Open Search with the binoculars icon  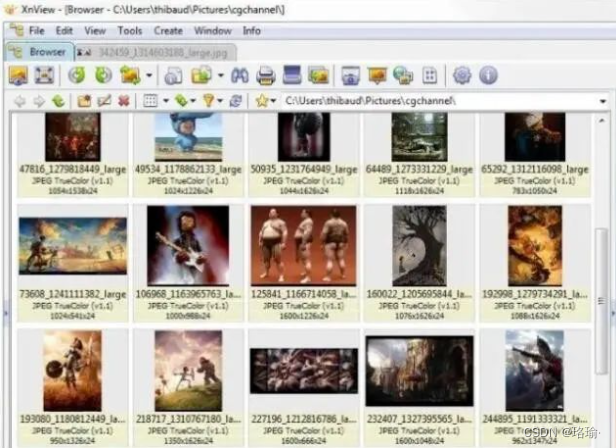pos(240,75)
